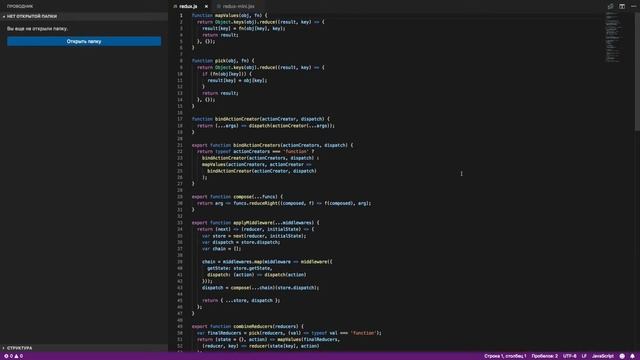The image size is (640, 360).
Task: Expand the СТРУКТУРА outline section
Action: pyautogui.click(x=84, y=348)
